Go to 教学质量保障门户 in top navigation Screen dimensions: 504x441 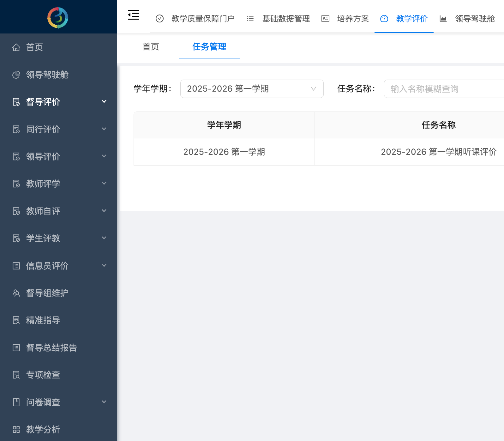203,19
